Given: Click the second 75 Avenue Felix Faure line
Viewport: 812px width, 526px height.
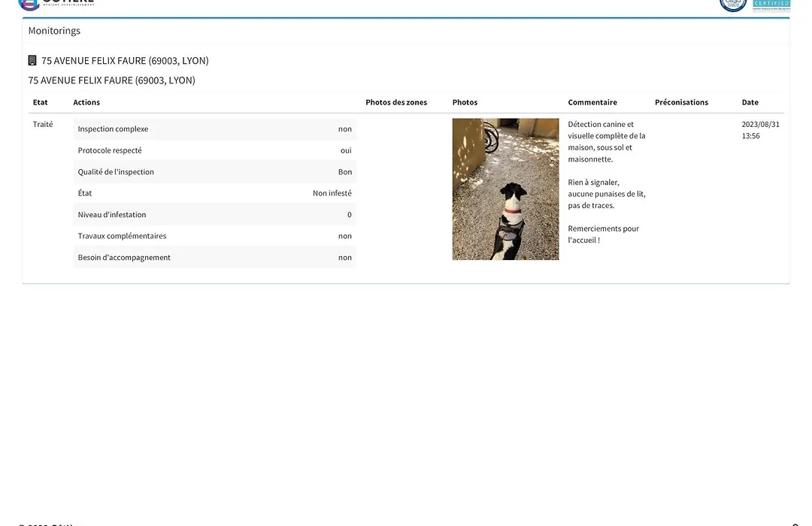Looking at the screenshot, I should 111,80.
